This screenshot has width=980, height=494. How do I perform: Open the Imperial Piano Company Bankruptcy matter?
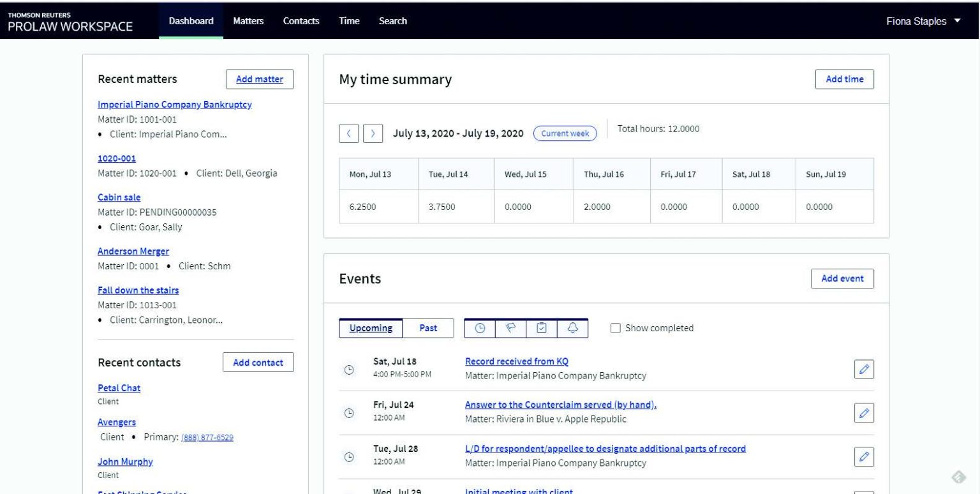coord(175,105)
